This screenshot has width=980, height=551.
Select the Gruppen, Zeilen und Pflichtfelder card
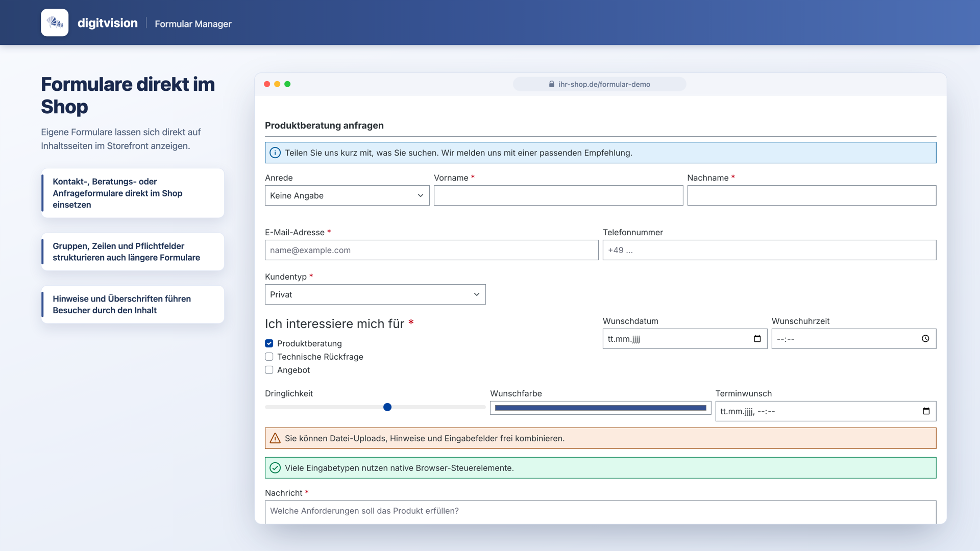click(x=133, y=252)
